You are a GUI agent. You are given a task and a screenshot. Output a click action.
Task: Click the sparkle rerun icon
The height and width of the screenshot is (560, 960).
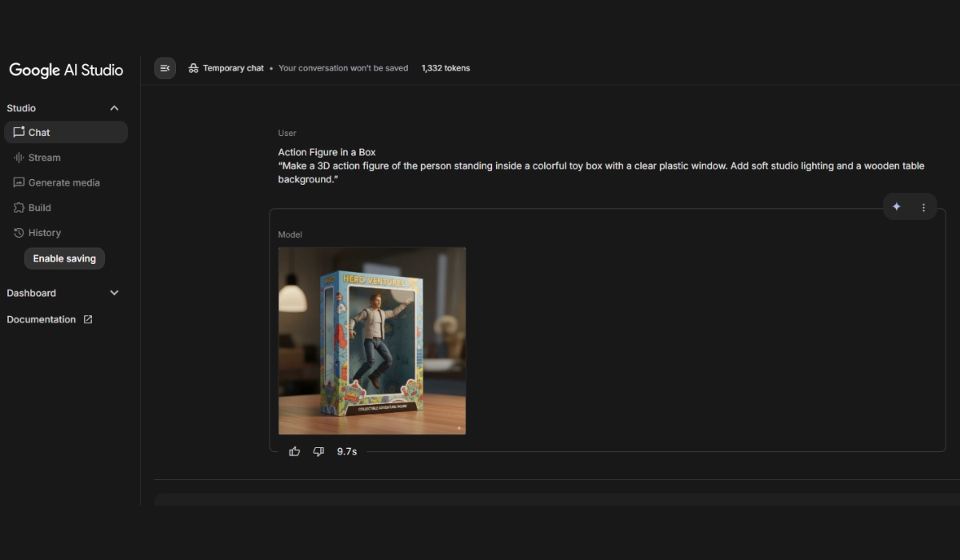(897, 207)
